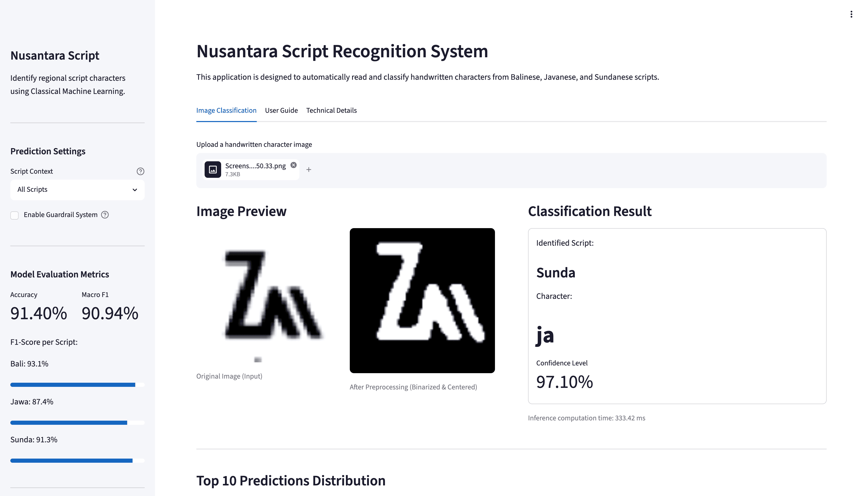Open the three-dot main menu

[x=851, y=14]
